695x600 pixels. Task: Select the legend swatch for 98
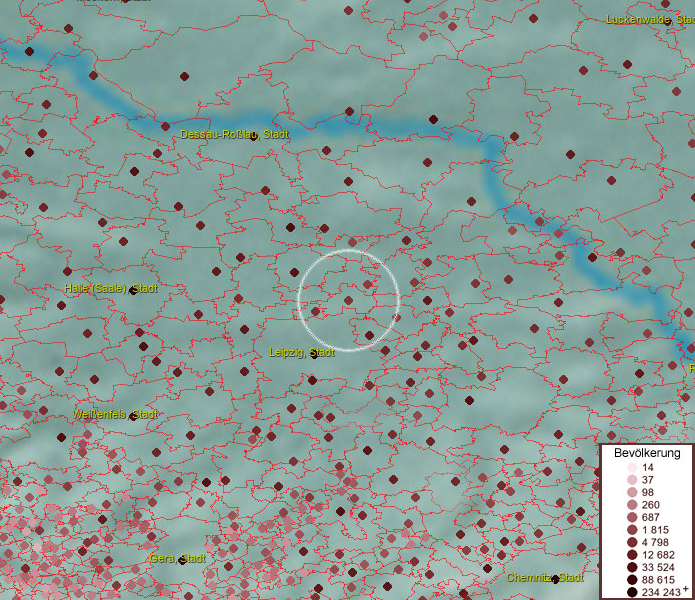click(632, 492)
